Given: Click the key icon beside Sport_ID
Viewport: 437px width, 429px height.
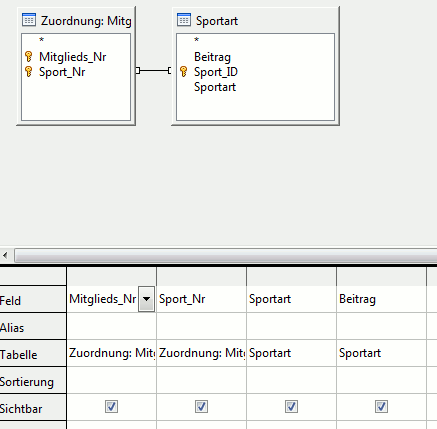Looking at the screenshot, I should tap(184, 71).
